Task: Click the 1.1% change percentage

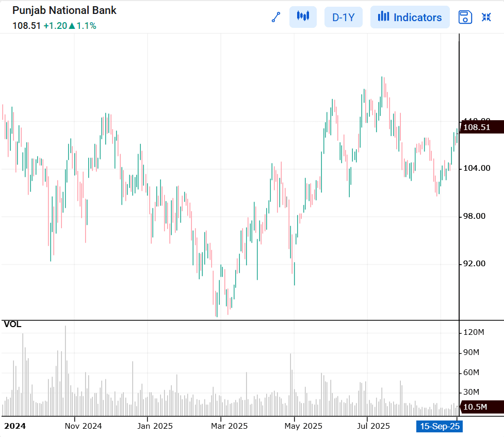Action: [87, 26]
